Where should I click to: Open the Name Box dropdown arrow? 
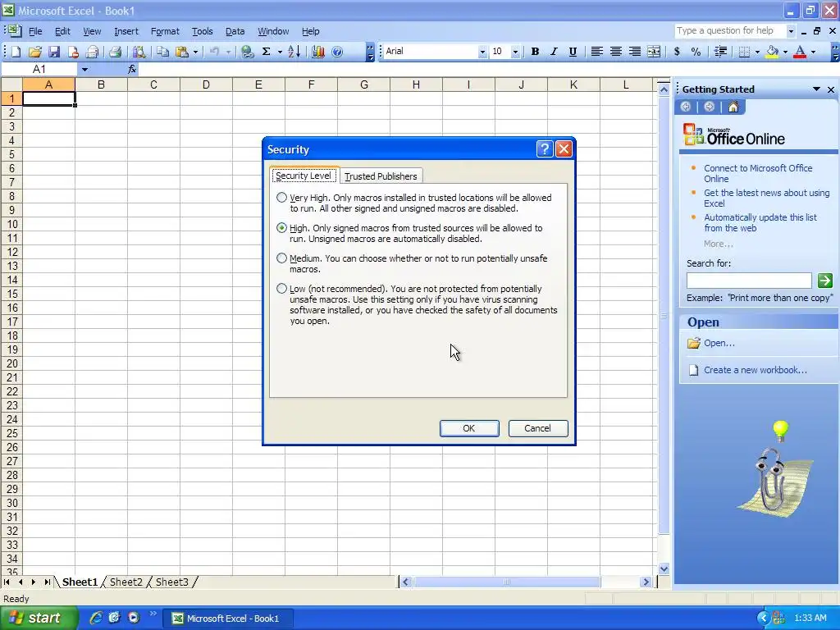pyautogui.click(x=84, y=69)
